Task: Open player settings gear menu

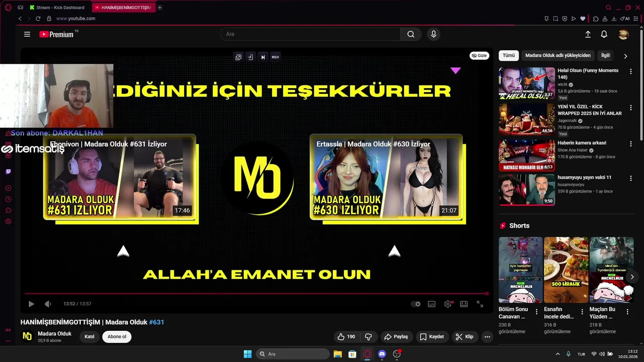Action: click(448, 304)
